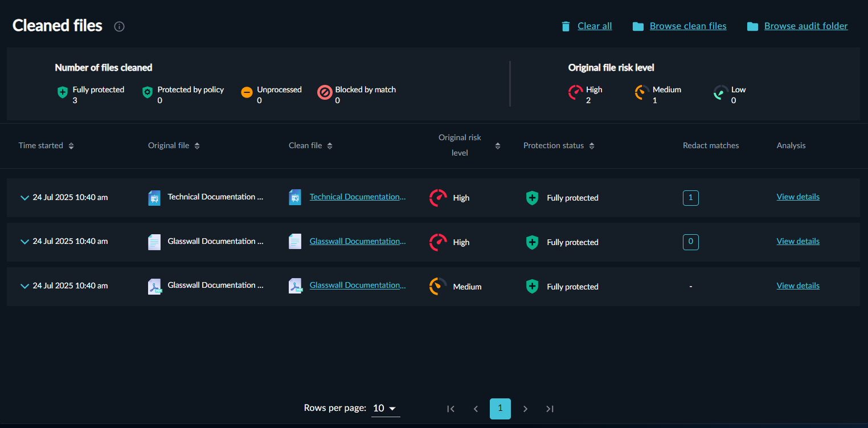868x428 pixels.
Task: Click the folder icon for Browse audit folder
Action: click(752, 26)
